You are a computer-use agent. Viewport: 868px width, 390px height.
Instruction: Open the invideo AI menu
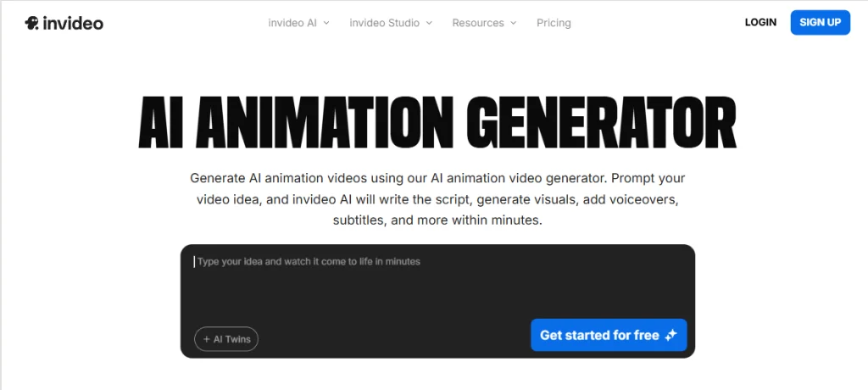tap(292, 23)
